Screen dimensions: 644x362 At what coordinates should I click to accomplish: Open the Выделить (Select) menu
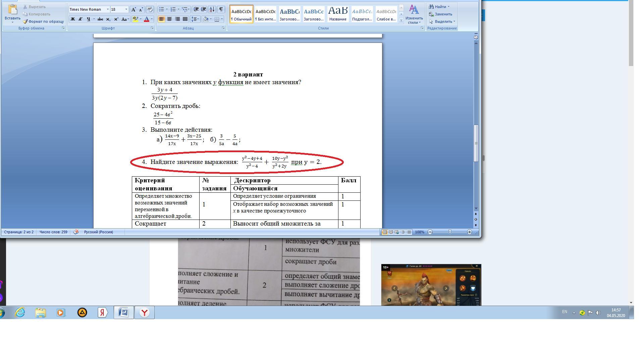tap(443, 21)
